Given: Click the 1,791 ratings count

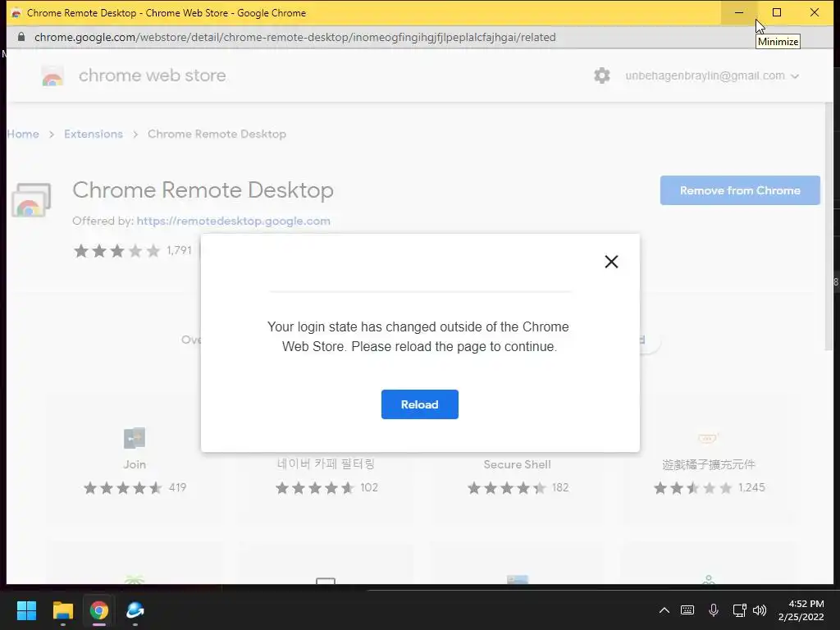Looking at the screenshot, I should [x=179, y=250].
